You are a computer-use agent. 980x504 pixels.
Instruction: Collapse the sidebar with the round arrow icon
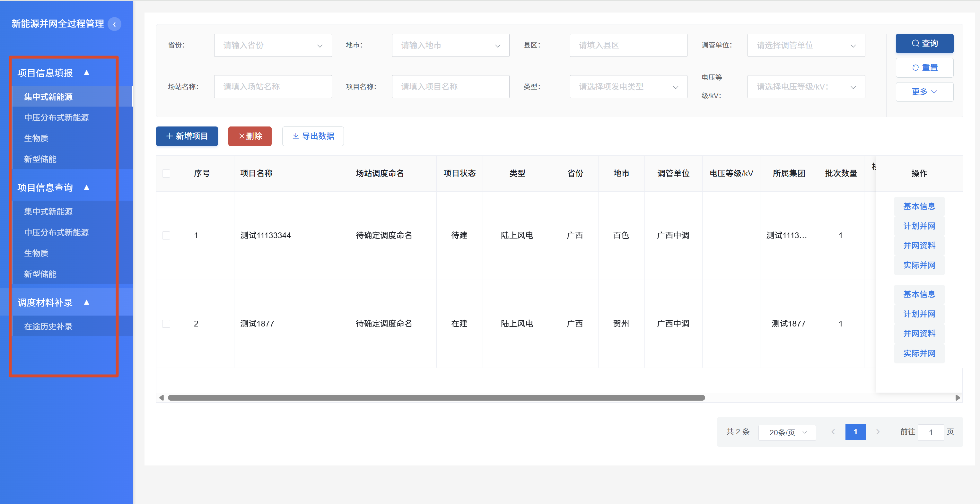(114, 24)
